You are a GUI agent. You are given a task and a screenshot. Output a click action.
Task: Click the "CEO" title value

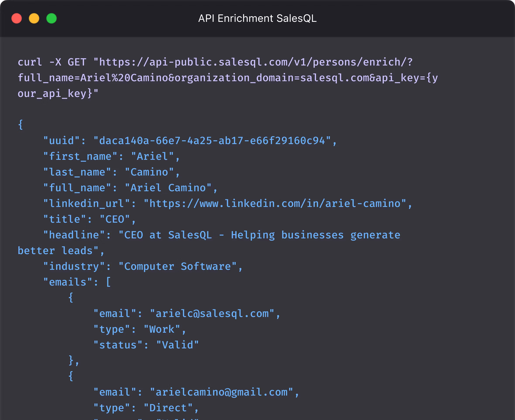click(115, 219)
